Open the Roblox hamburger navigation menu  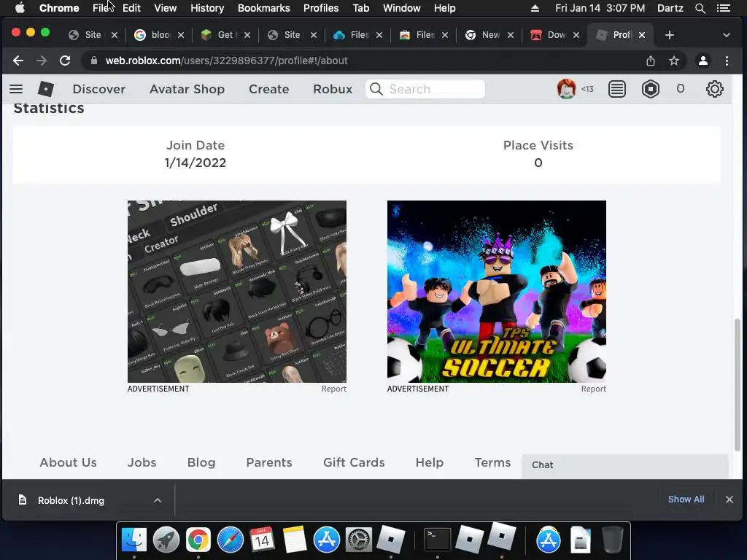click(16, 89)
